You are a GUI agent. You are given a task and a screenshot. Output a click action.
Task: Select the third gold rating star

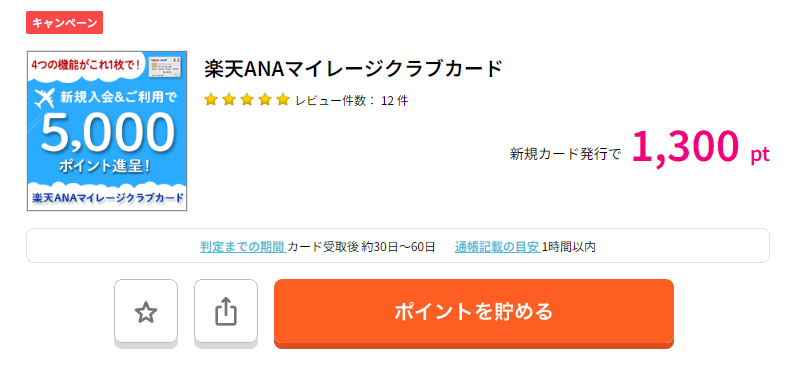(247, 100)
